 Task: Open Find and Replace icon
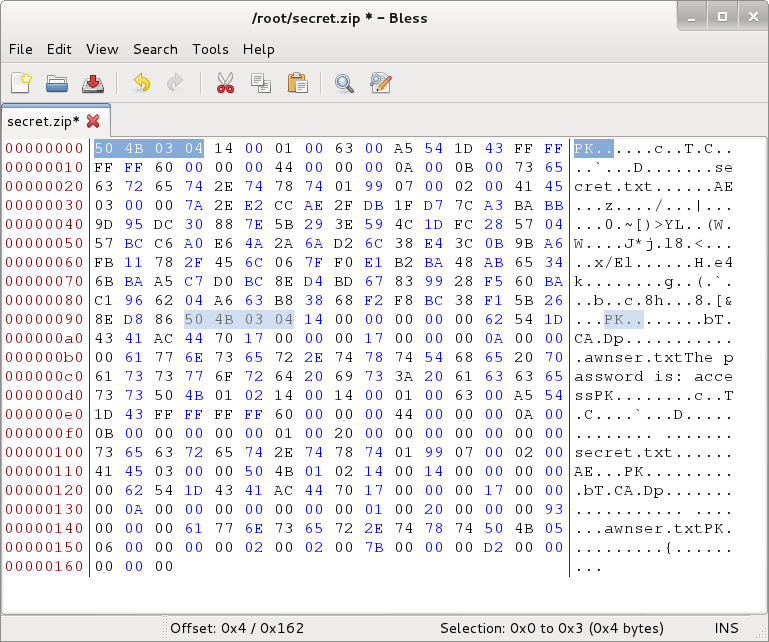[381, 83]
